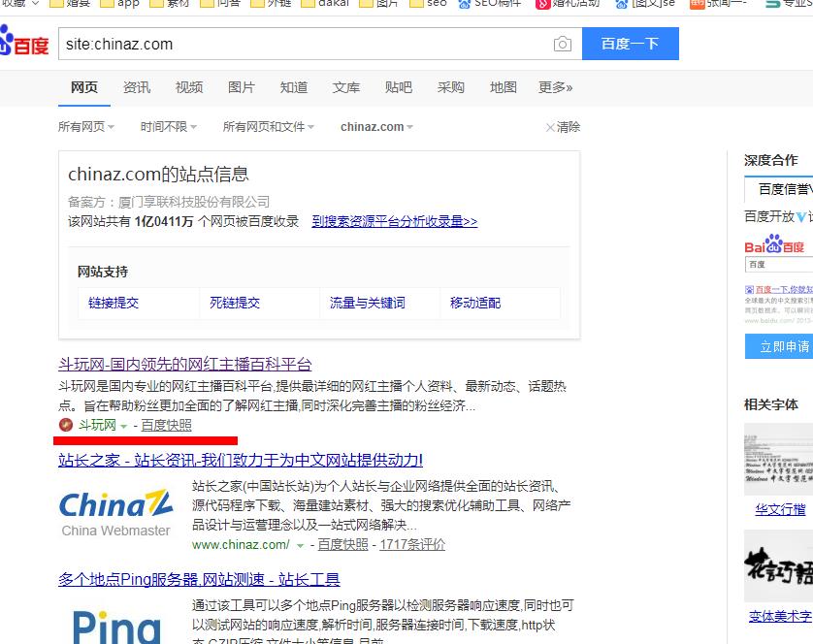
Task: Click the 链接提交 link
Action: (114, 303)
